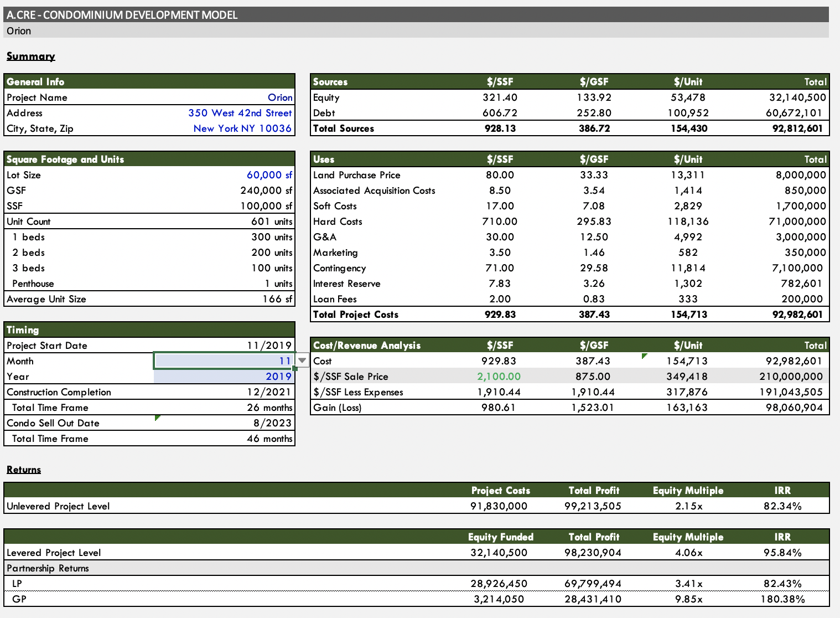The width and height of the screenshot is (840, 618).
Task: Select Unlevered Project Level IRR 82.34%
Action: [x=782, y=506]
